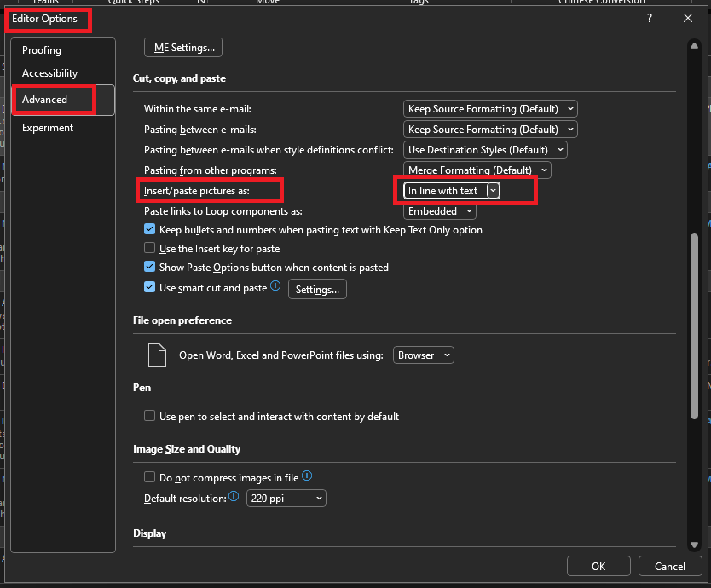Click the Cut, copy, and paste heading
The image size is (711, 588).
tap(179, 78)
